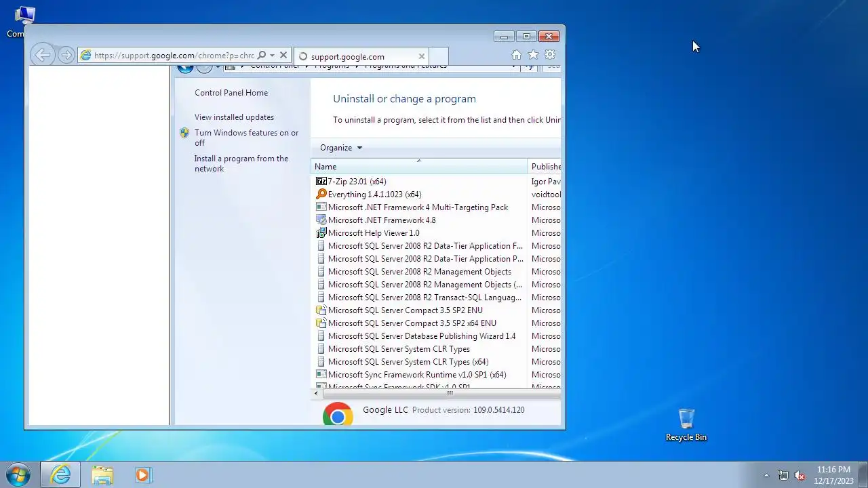Stop loading the page with the X button
Viewport: 868px width, 488px height.
click(283, 56)
